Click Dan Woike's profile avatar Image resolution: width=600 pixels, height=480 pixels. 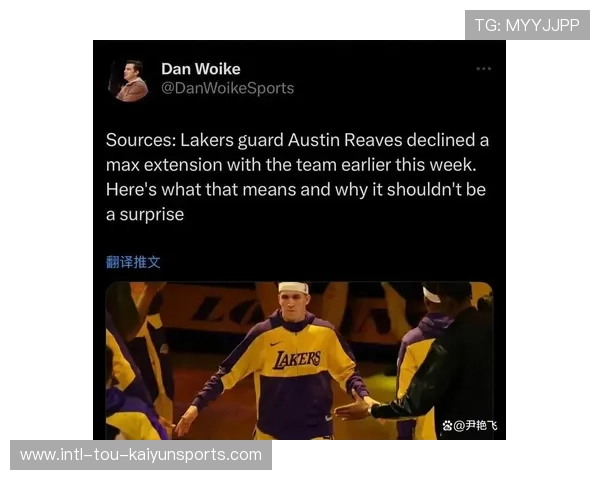coord(129,81)
